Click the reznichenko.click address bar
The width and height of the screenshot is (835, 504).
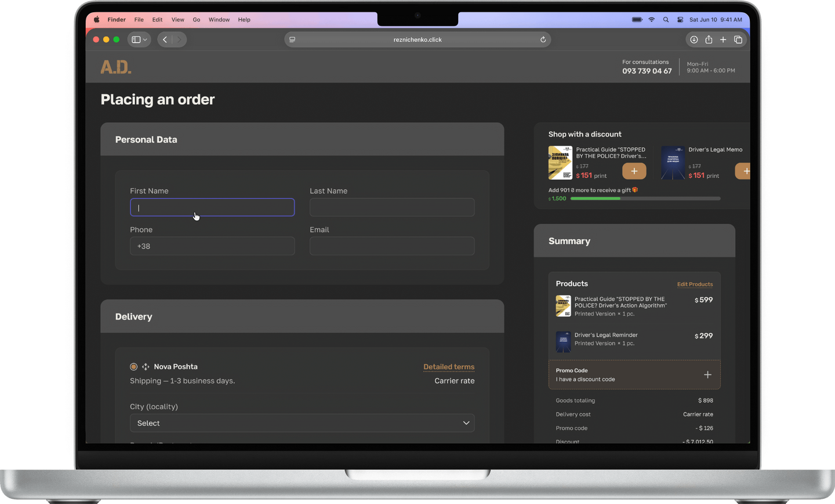[x=418, y=39]
